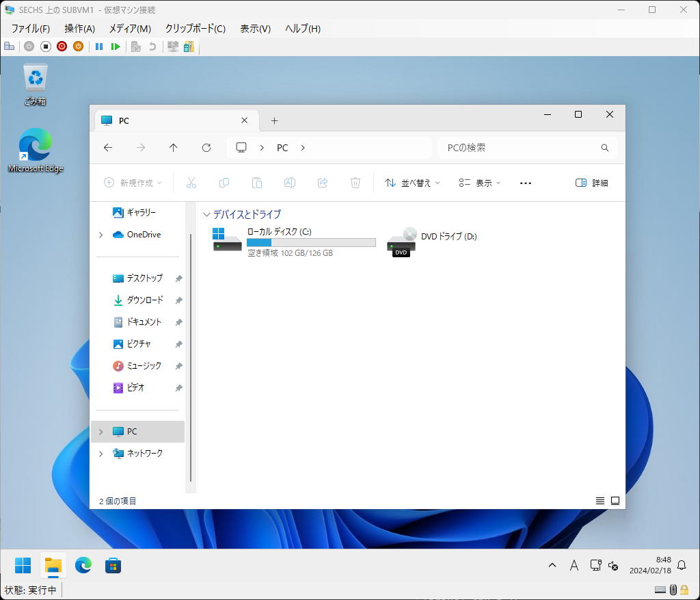Switch to large thumbnails view icon

tap(615, 501)
